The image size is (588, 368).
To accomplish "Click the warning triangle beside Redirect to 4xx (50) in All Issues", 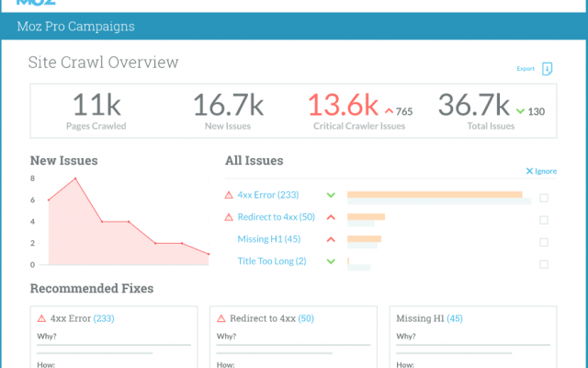I will click(229, 217).
